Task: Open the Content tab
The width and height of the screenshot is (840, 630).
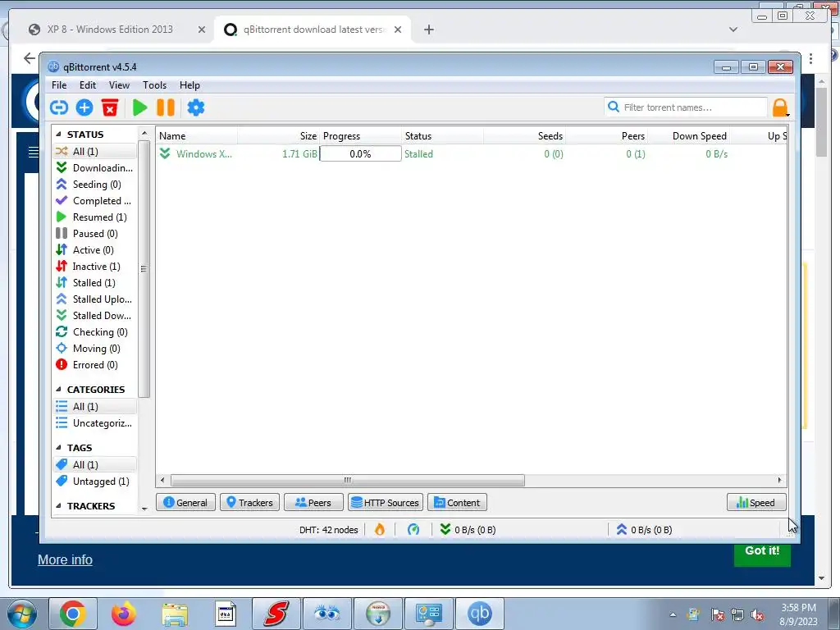Action: click(457, 503)
